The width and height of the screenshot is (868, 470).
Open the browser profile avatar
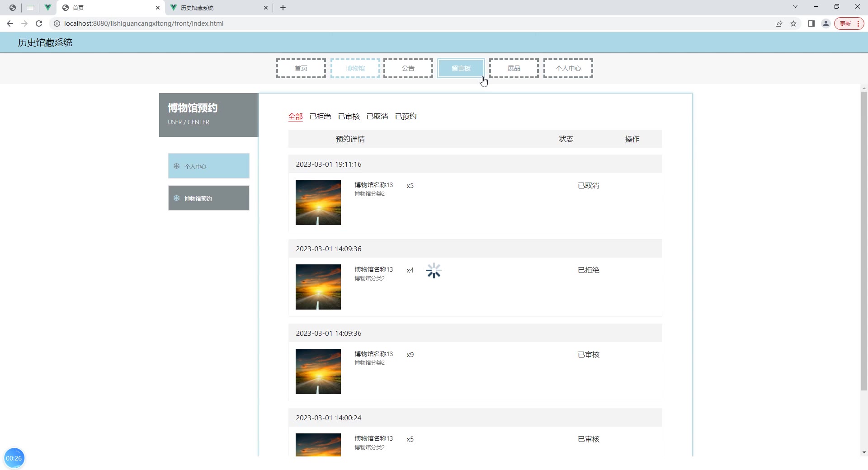coord(826,23)
